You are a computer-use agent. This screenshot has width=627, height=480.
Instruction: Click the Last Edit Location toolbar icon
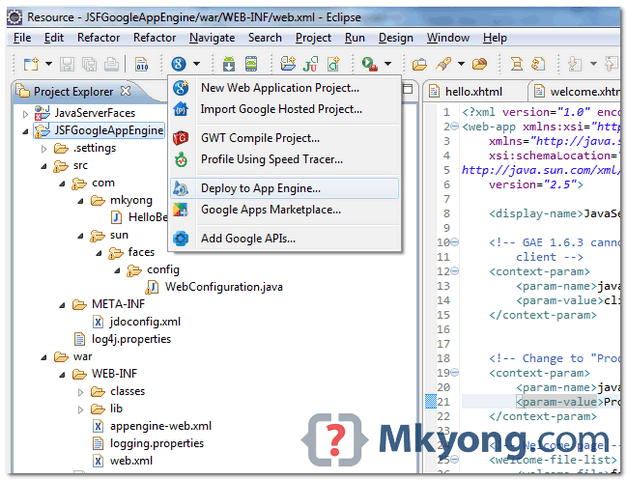[538, 64]
